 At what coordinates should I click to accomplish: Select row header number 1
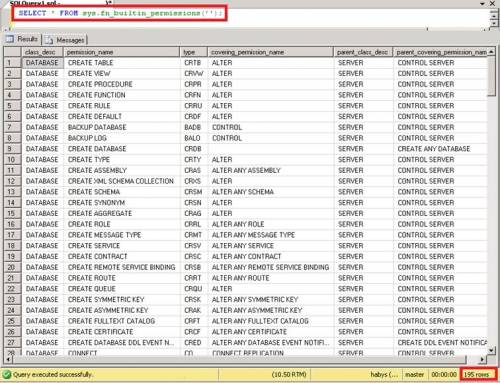[13, 63]
